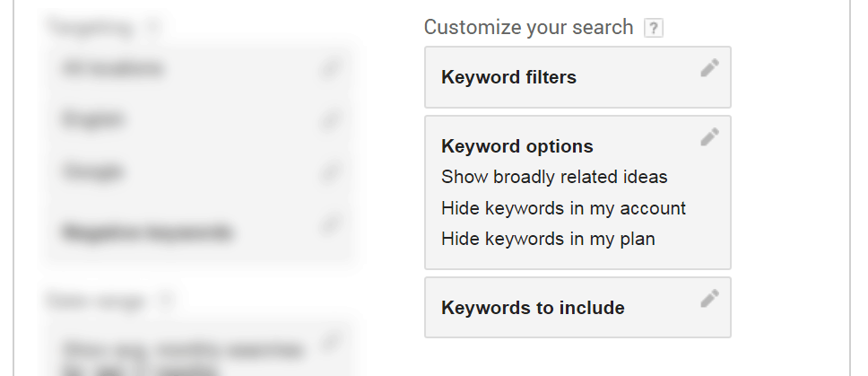This screenshot has width=868, height=376.
Task: Open the Date range monthly searches box
Action: [x=200, y=351]
